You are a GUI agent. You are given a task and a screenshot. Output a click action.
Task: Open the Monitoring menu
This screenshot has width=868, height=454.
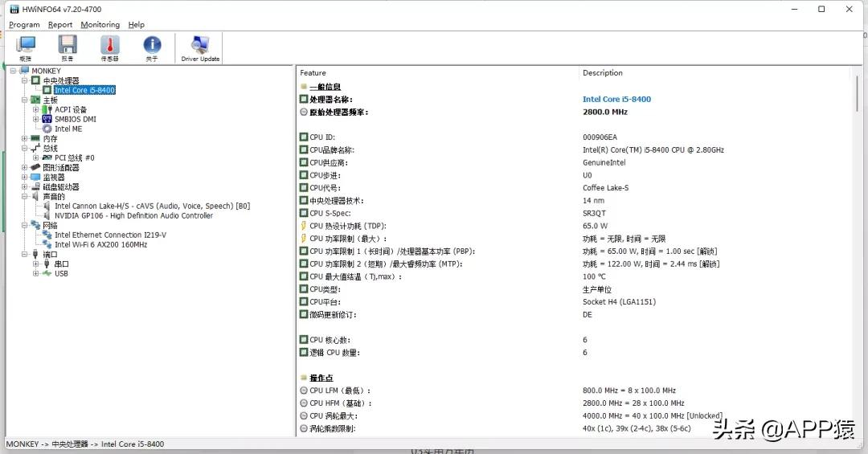coord(100,25)
